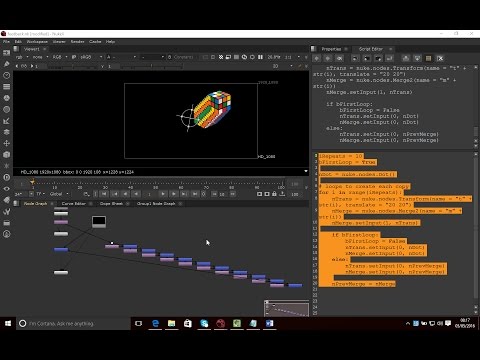Open Microsoft Edge from the taskbar
Screen dimensions: 480x360
tap(155, 323)
